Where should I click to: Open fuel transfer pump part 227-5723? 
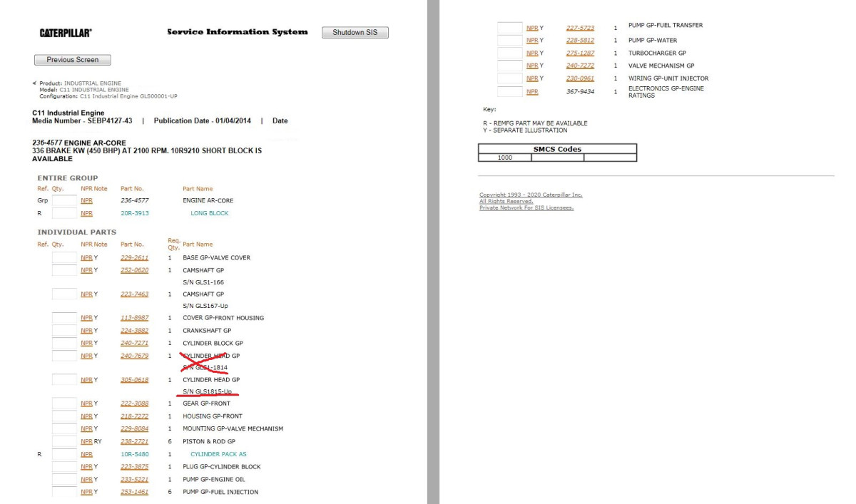pyautogui.click(x=581, y=28)
